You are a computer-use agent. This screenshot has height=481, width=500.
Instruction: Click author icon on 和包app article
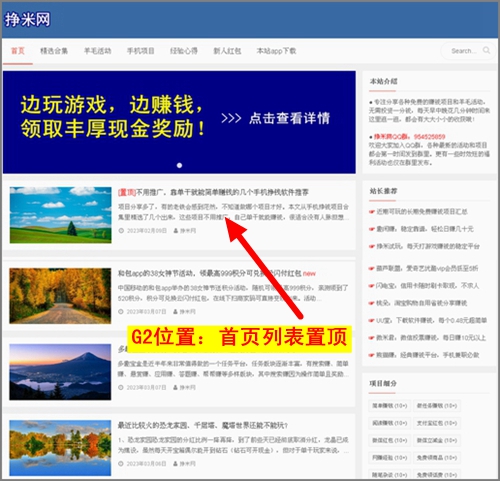(x=176, y=312)
